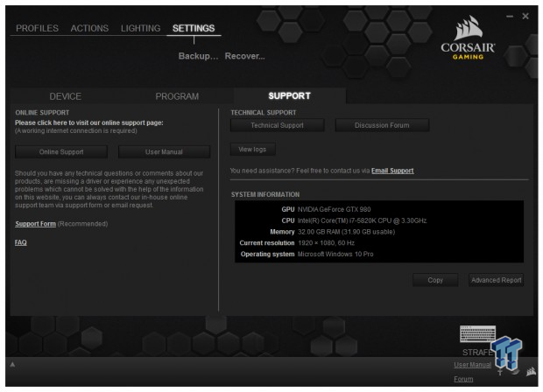
Task: Open User Manual button in Online Support
Action: (x=164, y=152)
